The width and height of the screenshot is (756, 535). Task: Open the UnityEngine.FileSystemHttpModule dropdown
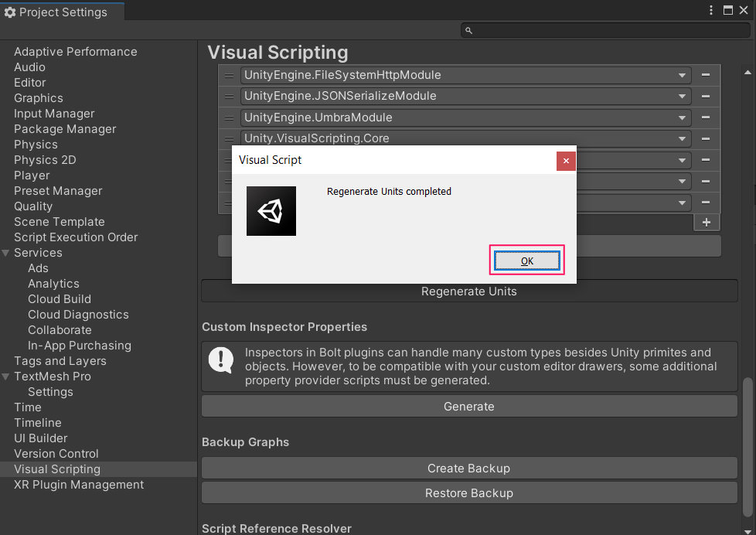click(x=466, y=75)
